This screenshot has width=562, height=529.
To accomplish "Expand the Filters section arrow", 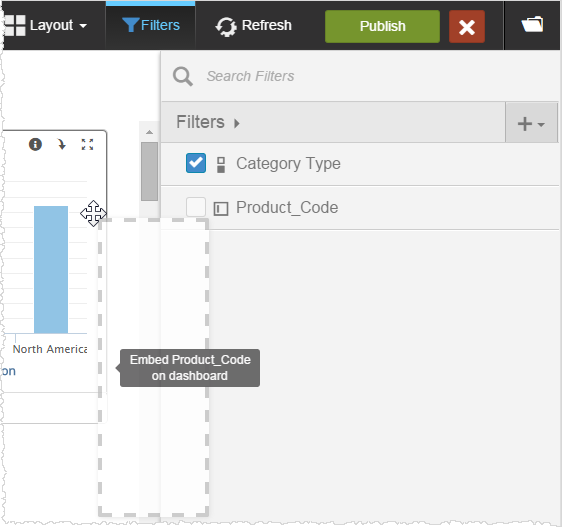I will tap(237, 124).
